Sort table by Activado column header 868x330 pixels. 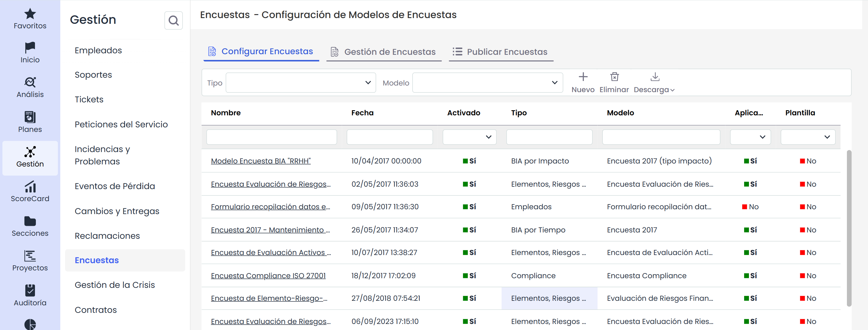pyautogui.click(x=464, y=113)
